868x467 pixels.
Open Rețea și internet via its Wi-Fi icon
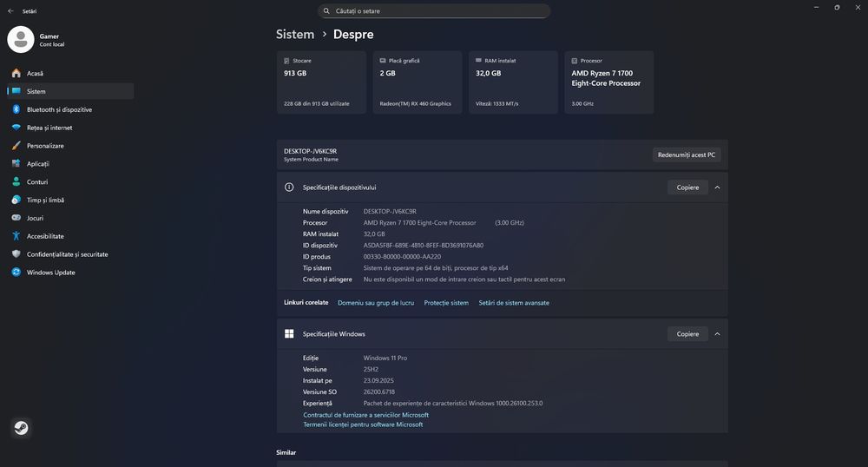(x=16, y=128)
